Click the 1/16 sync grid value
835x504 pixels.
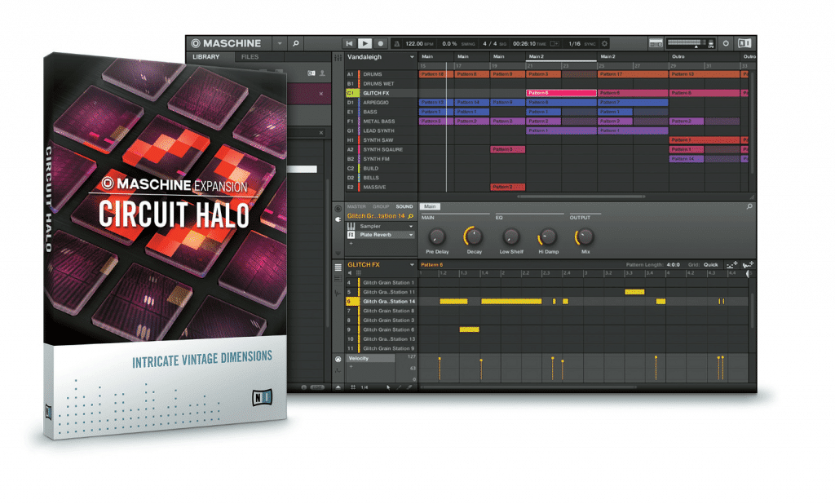click(x=575, y=44)
